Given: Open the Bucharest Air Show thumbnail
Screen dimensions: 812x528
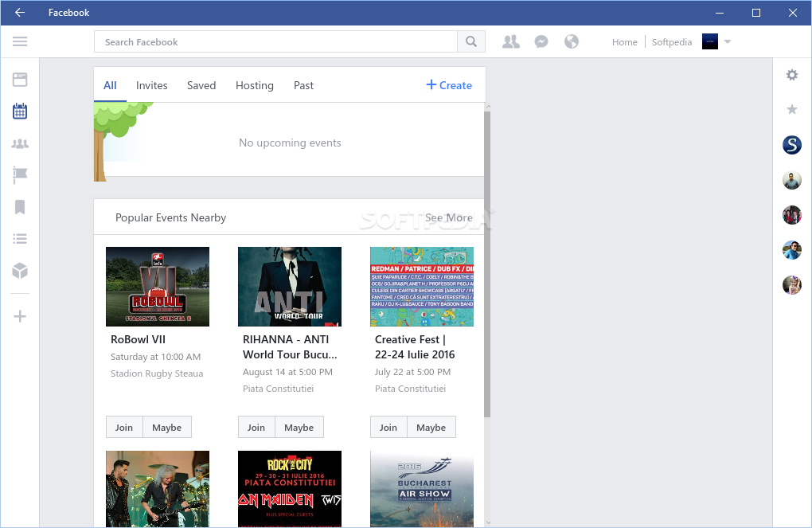Looking at the screenshot, I should 422,489.
